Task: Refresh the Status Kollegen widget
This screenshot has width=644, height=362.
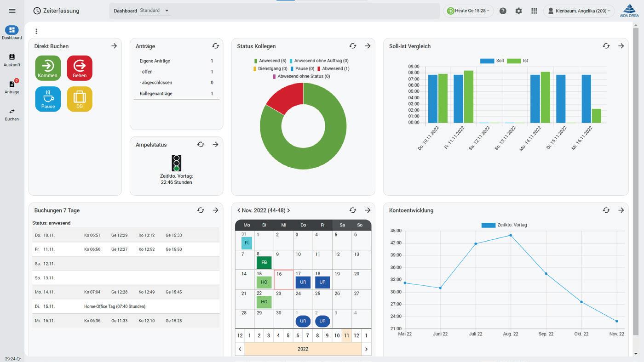Action: [x=353, y=46]
